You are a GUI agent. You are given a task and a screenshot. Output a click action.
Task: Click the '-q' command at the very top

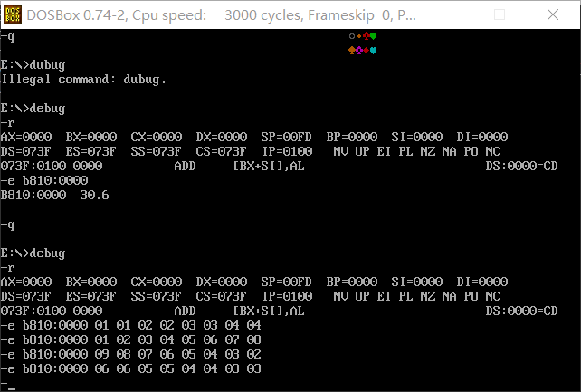8,37
